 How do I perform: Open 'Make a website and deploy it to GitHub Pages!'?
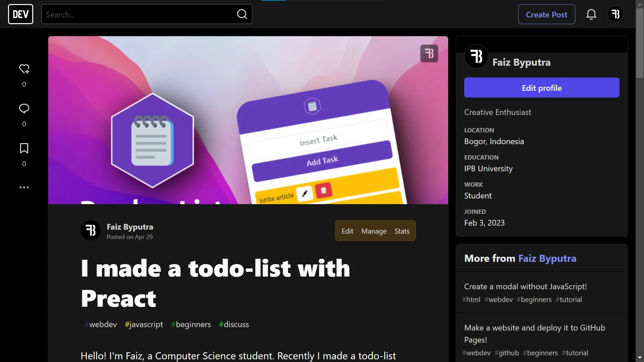535,334
